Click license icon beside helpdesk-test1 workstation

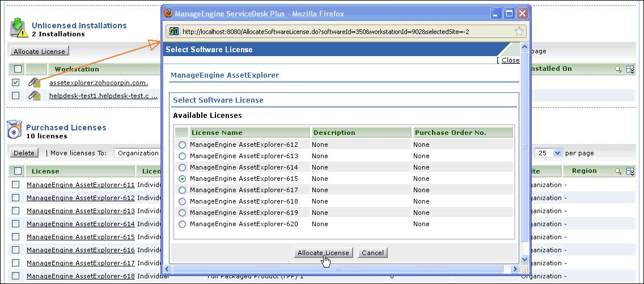[35, 96]
